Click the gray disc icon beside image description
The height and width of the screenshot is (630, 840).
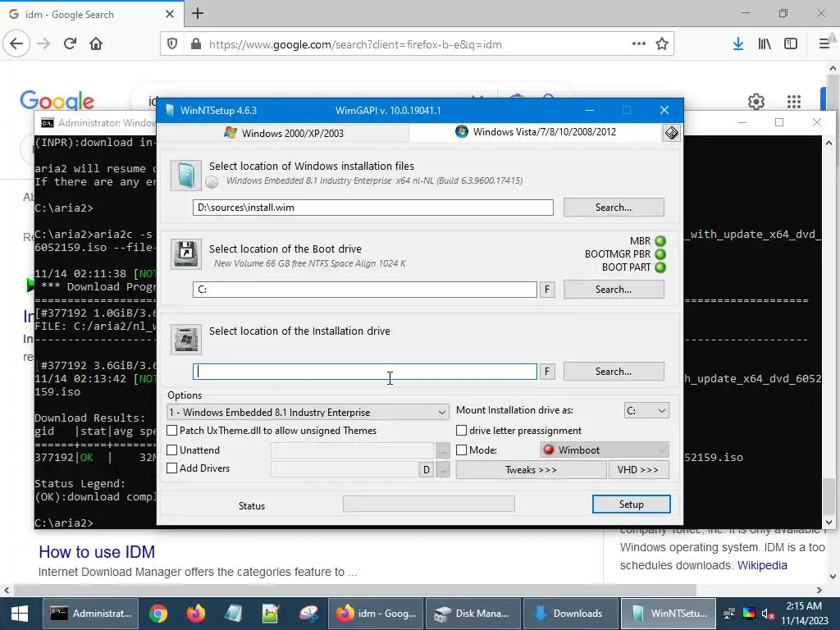(x=212, y=182)
